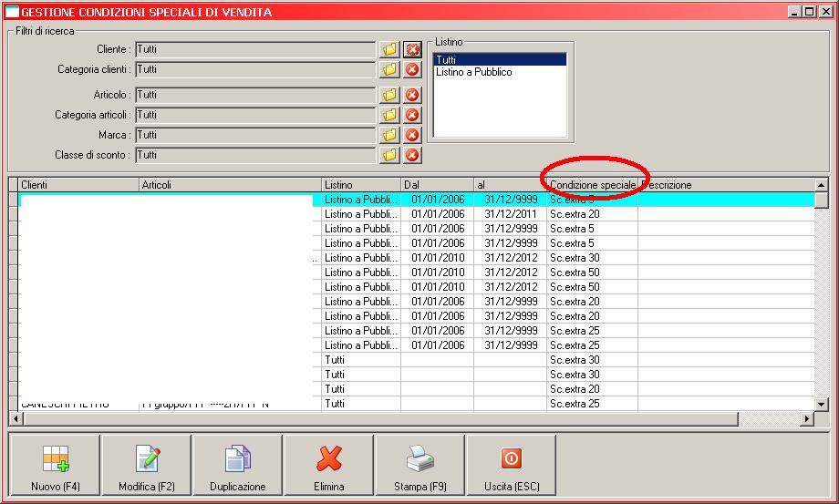Click the window system icon in title bar

12,11
